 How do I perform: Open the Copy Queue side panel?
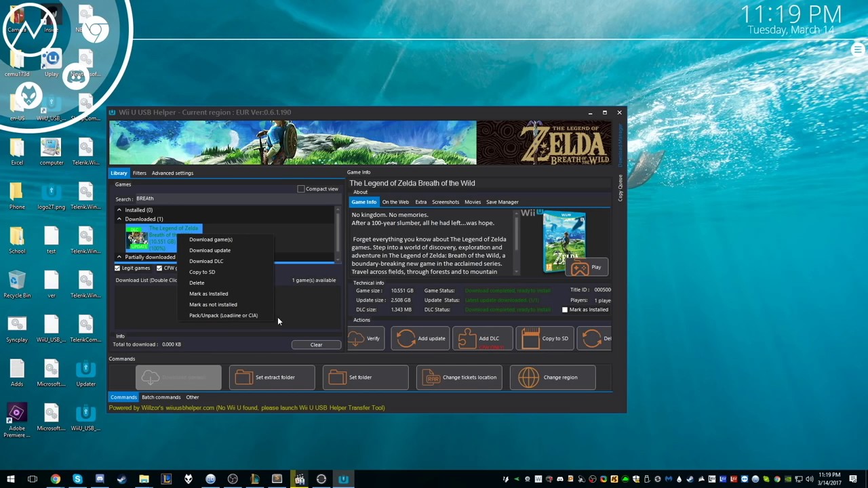(620, 188)
